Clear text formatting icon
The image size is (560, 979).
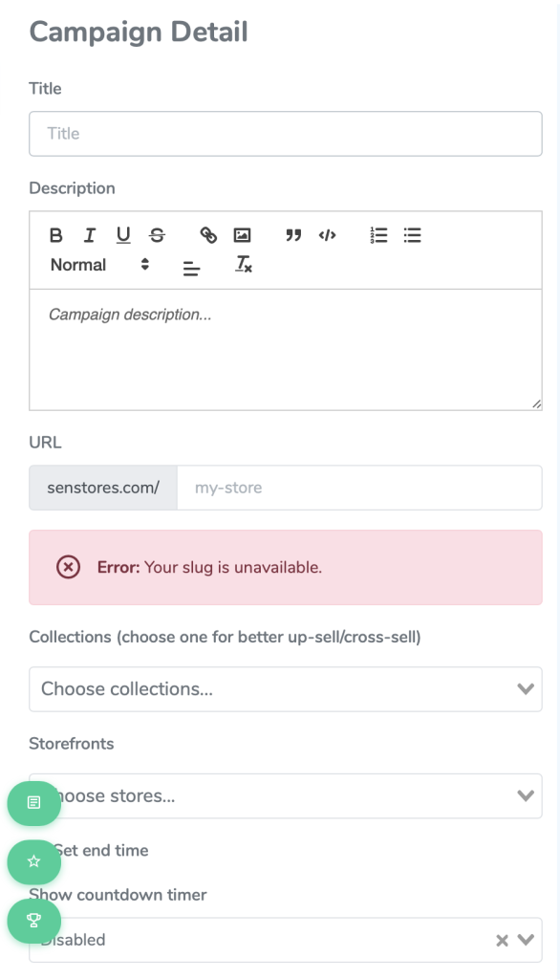[244, 265]
